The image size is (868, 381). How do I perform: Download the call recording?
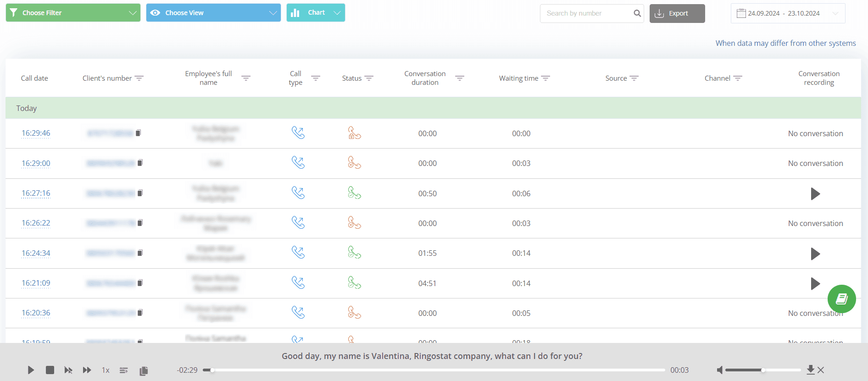tap(810, 370)
